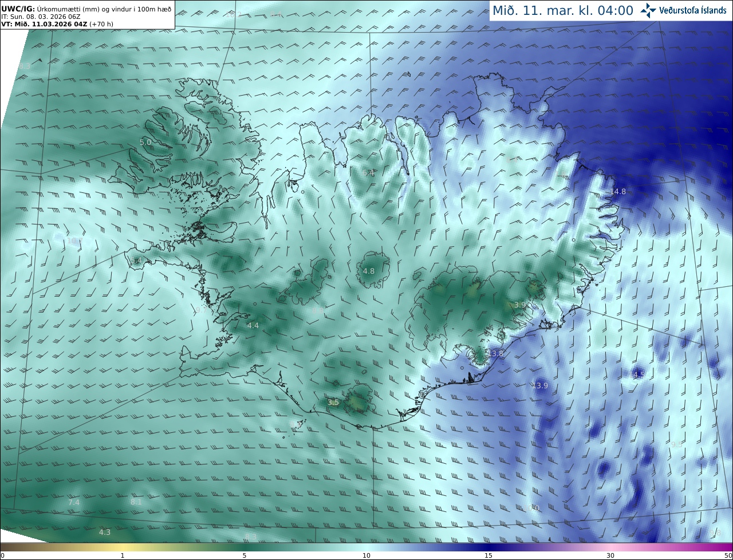733x560 pixels.
Task: Pick the yellow section of the color scale
Action: 123,547
